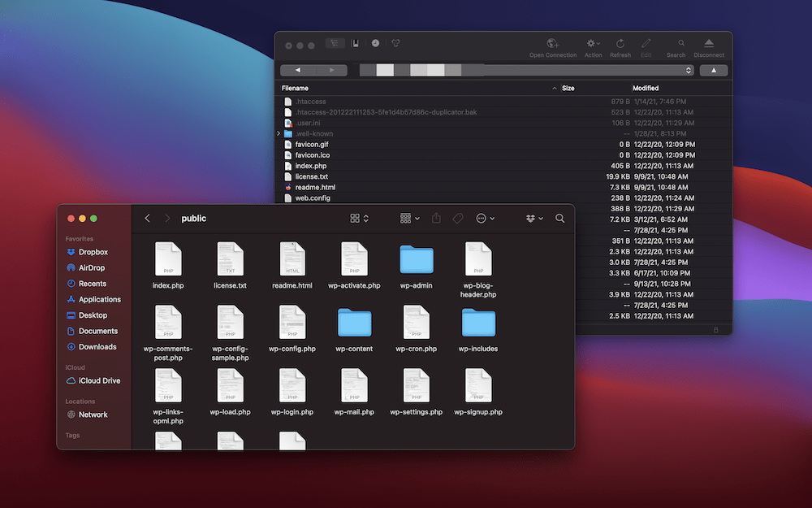
Task: Open the Finder Dropbox toolbar menu
Action: coord(533,218)
